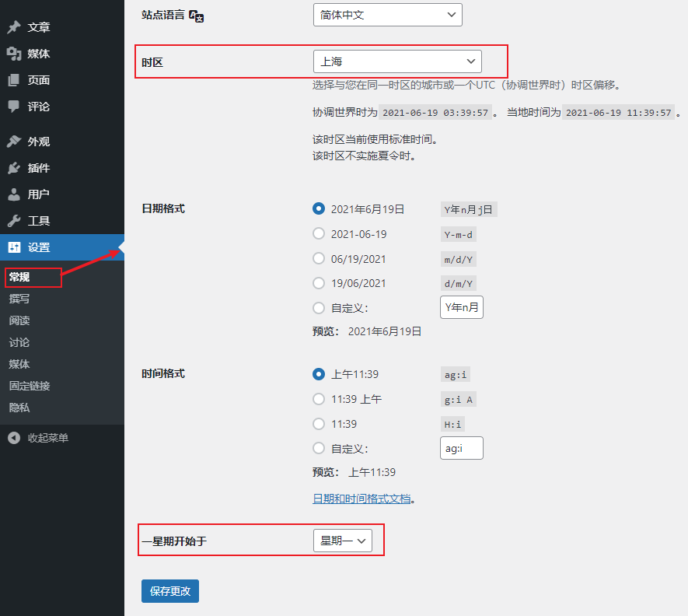The image size is (688, 616).
Task: Go to 隐私 settings submenu
Action: 19,408
